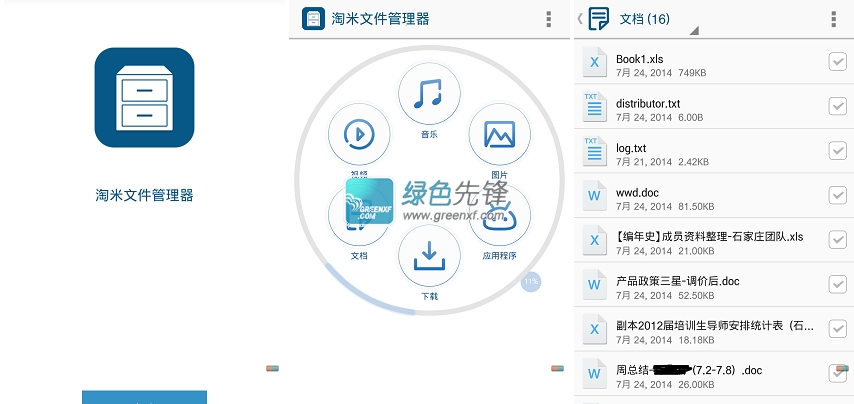Check the box for Book1.xls

[838, 62]
